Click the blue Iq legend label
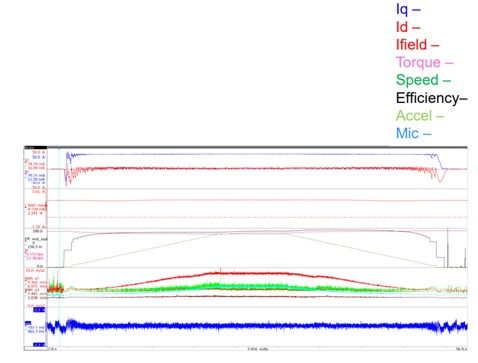The image size is (478, 363). pos(408,9)
